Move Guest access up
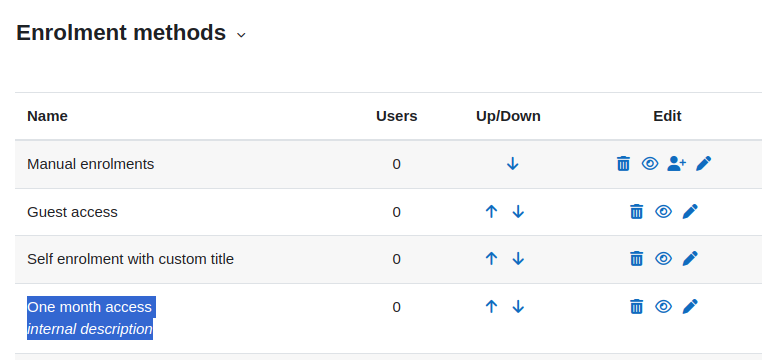Screen dimensions: 768x360 (x=491, y=212)
